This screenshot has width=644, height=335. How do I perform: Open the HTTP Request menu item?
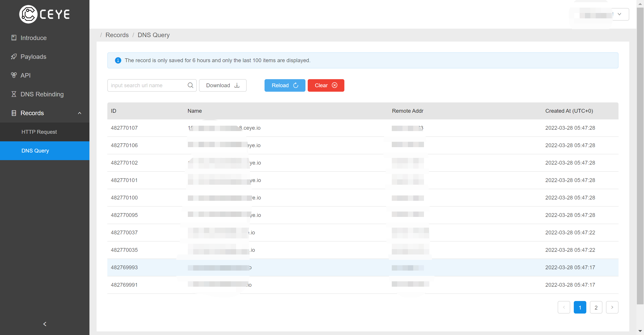[39, 132]
